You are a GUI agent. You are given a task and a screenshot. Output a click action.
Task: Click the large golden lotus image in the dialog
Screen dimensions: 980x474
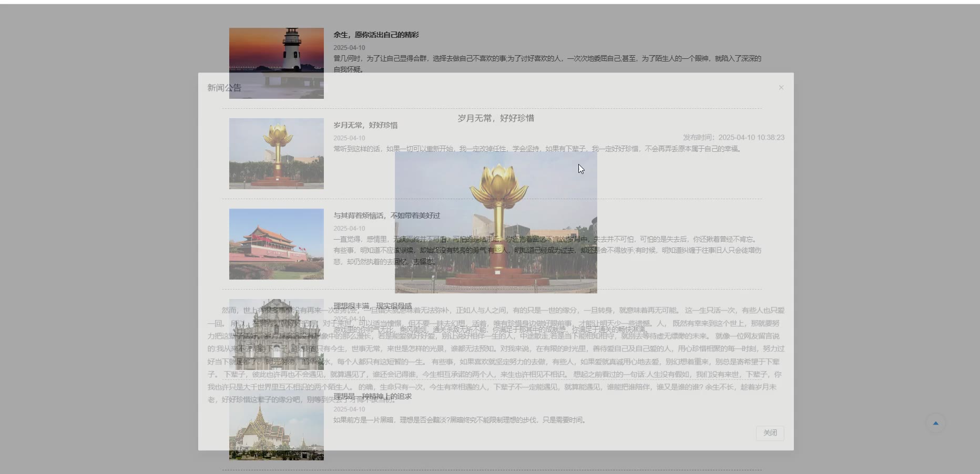pos(496,222)
